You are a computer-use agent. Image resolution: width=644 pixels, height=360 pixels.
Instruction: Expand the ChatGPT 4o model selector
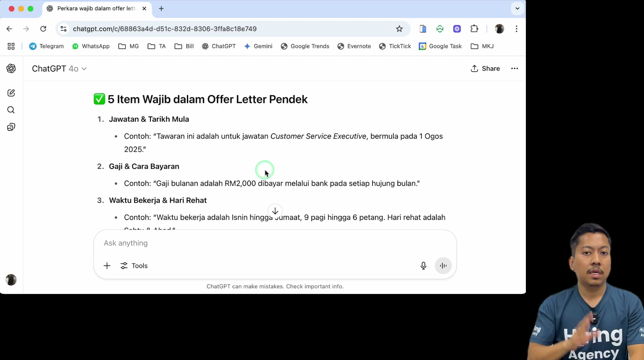59,69
